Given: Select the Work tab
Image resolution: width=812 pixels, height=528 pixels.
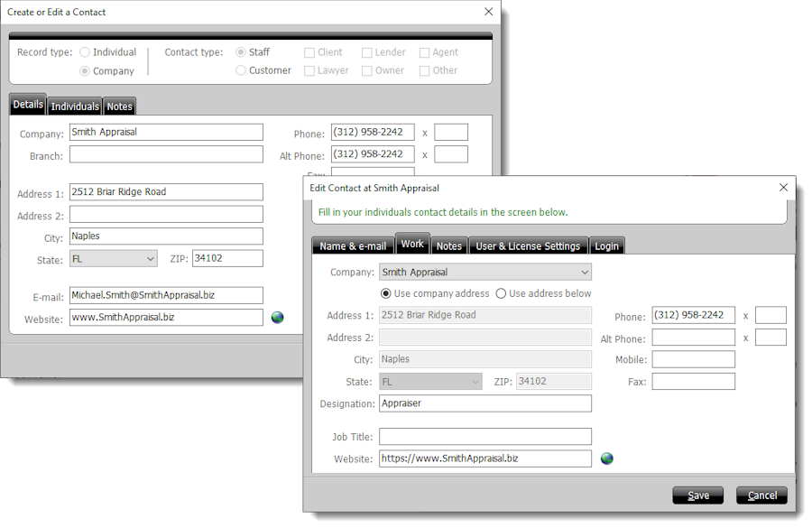Looking at the screenshot, I should pyautogui.click(x=412, y=244).
